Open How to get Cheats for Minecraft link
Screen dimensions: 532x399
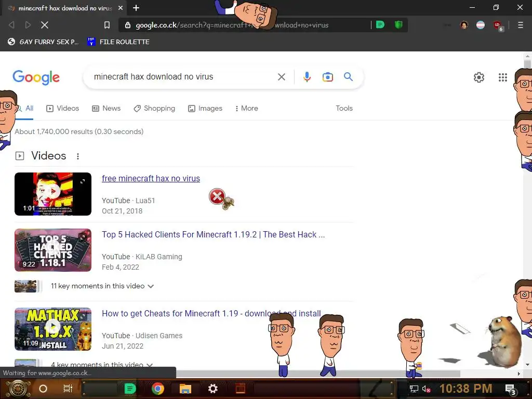[211, 313]
